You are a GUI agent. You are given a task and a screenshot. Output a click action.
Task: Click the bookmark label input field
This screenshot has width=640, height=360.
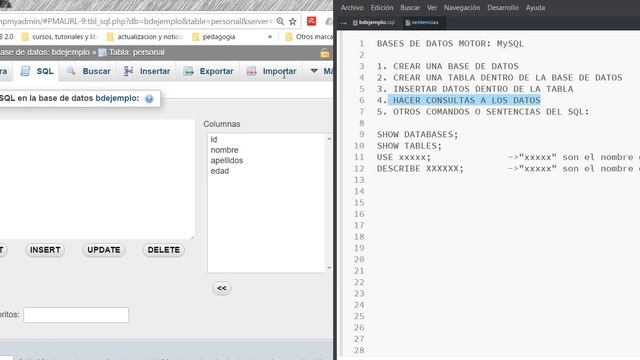click(76, 315)
